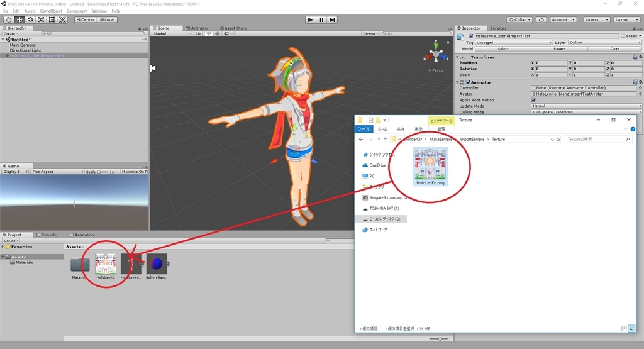Toggle scene audio speaker icon
Image resolution: width=644 pixels, height=349 pixels.
217,34
